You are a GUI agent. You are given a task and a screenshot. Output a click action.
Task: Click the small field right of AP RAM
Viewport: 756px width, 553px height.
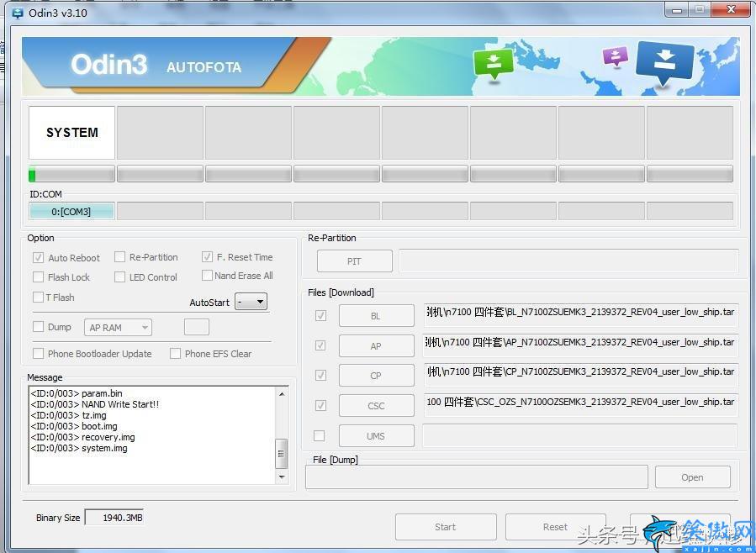point(197,327)
